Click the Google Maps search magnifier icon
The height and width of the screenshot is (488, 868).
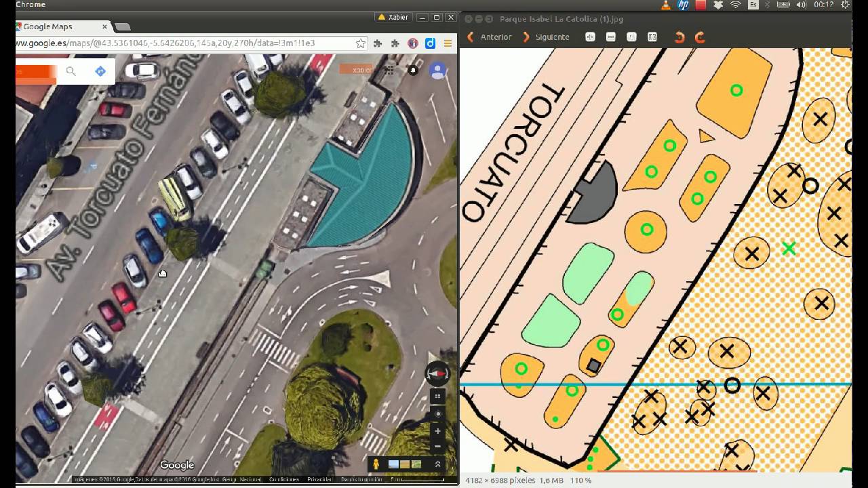(71, 71)
